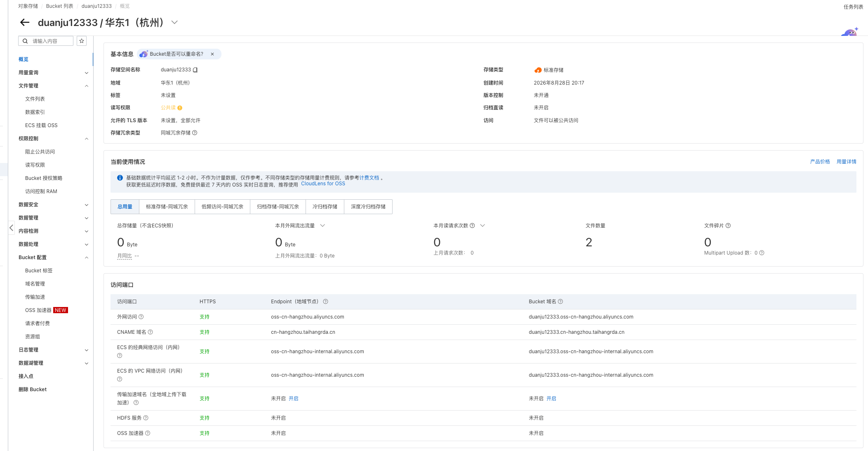Go back using the left arrow icon
The image size is (868, 451).
coord(25,22)
